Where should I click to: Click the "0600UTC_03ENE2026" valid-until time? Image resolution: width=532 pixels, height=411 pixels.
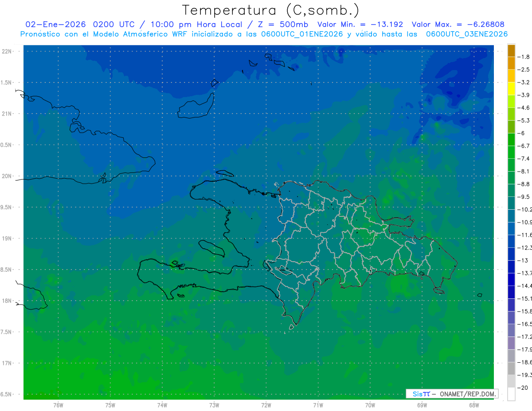[467, 34]
